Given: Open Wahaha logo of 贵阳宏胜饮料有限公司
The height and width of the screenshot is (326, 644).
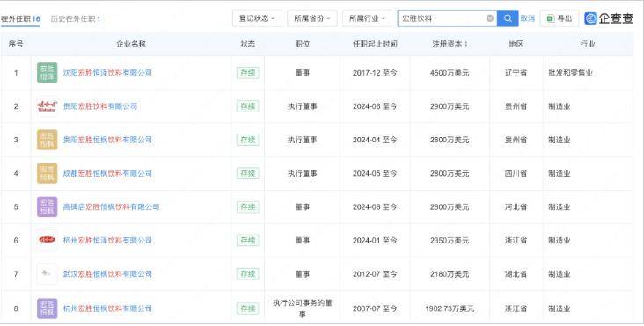Looking at the screenshot, I should 48,106.
